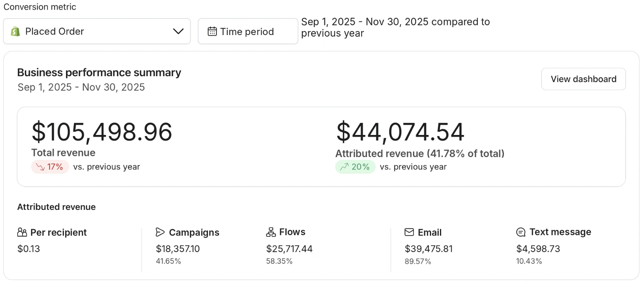The width and height of the screenshot is (644, 284).
Task: Click the Business performance summary heading
Action: pos(99,73)
